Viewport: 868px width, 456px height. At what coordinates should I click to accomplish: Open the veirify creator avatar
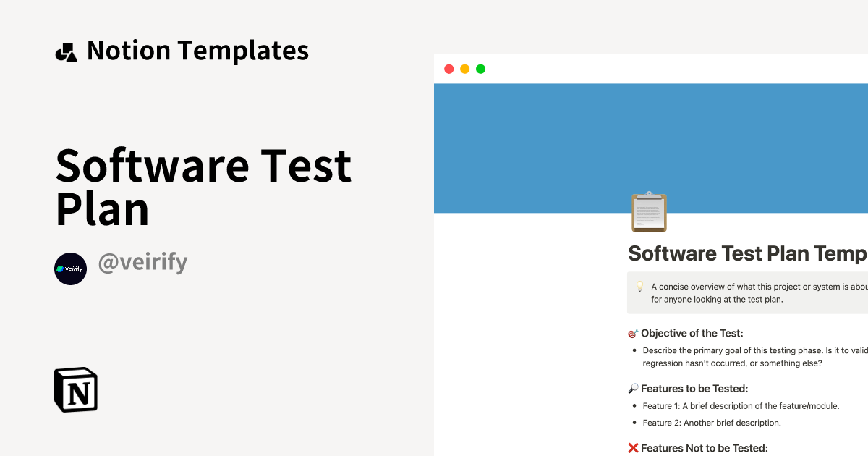70,269
